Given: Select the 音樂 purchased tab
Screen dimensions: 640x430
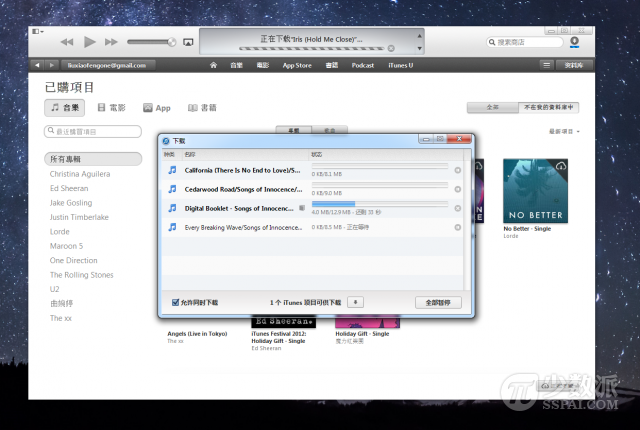Looking at the screenshot, I should [64, 108].
